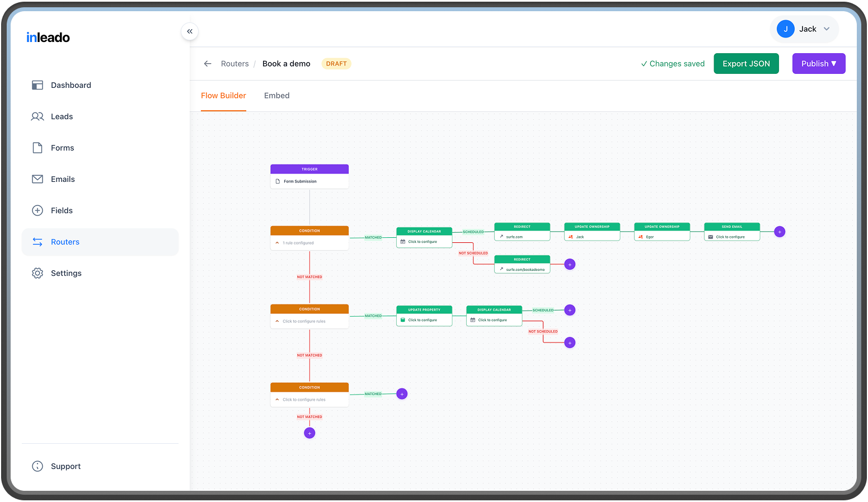Open the second Display Calendar node after Update Property
Screen dimensions: 868x502
(494, 316)
